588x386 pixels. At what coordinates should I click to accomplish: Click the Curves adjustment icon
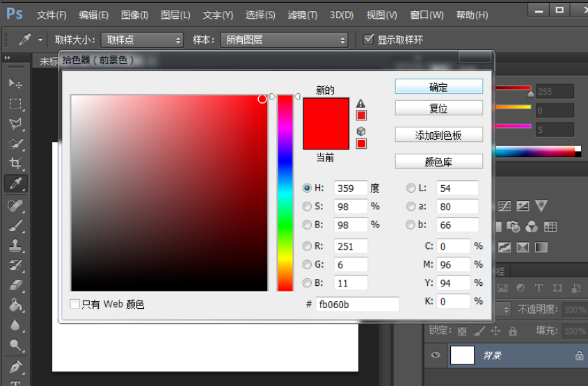point(504,206)
